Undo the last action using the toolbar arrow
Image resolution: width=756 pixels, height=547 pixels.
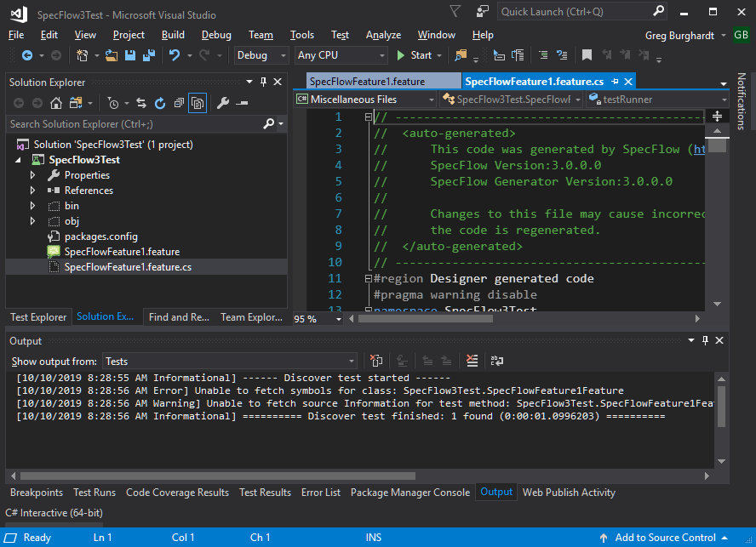tap(175, 55)
